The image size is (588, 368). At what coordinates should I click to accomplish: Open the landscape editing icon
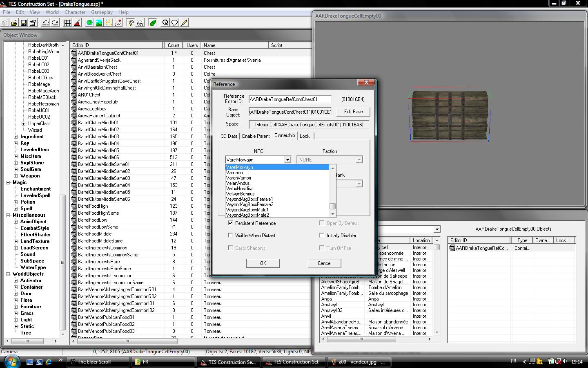tap(99, 23)
